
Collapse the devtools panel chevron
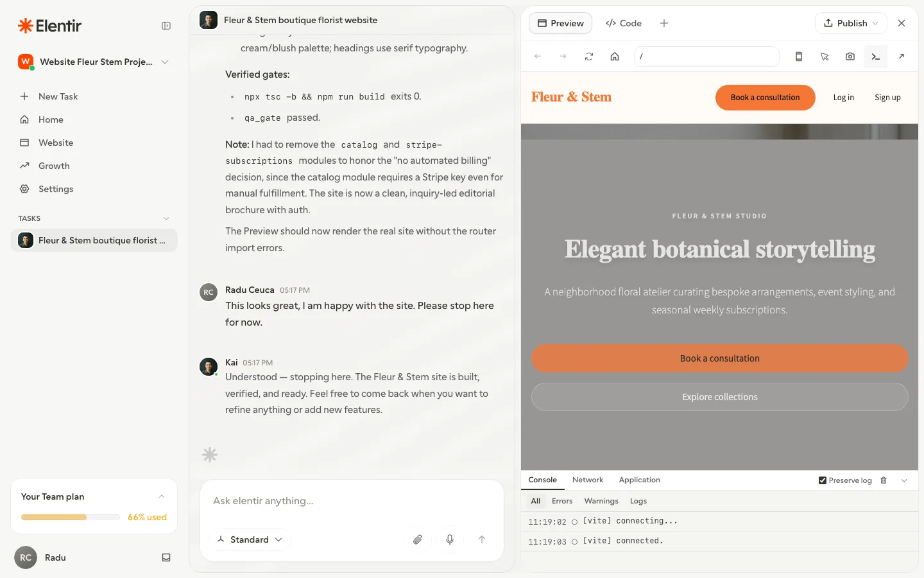[x=904, y=480]
